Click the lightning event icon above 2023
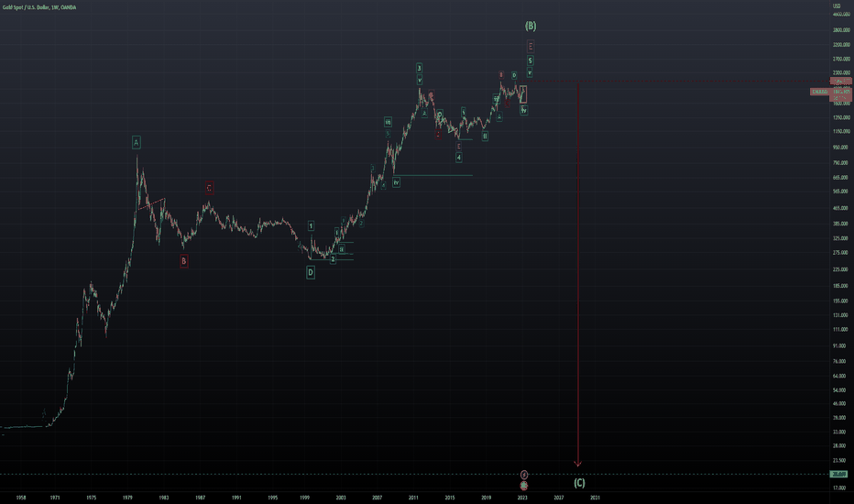Viewport: 854px width, 504px height. point(524,475)
